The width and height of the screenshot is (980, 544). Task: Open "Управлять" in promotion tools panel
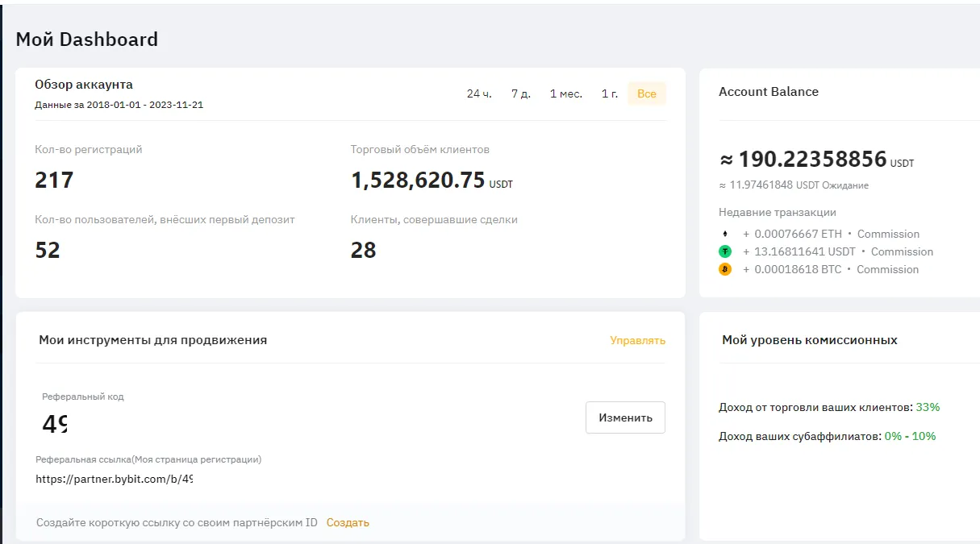[x=637, y=341]
